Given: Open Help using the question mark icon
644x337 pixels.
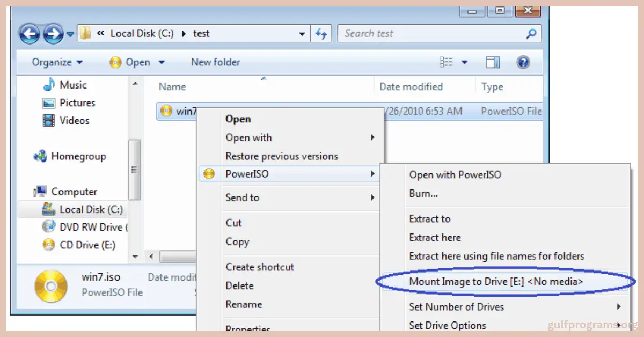Looking at the screenshot, I should [x=523, y=62].
